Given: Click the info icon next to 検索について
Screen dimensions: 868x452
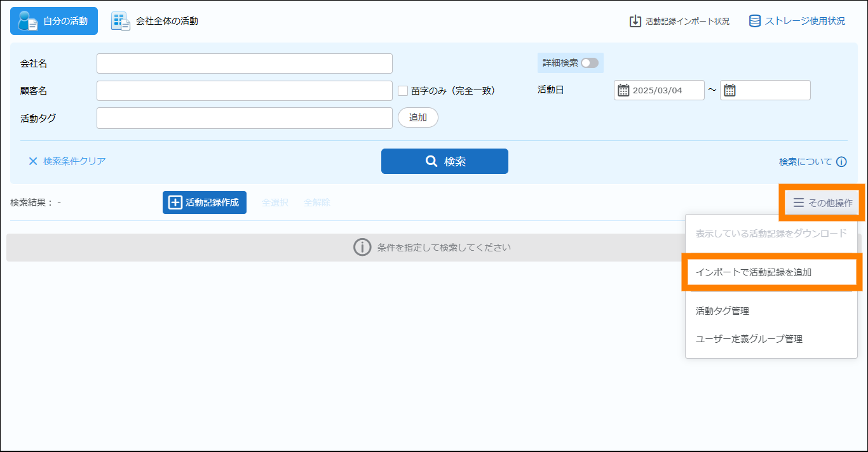Looking at the screenshot, I should pos(841,162).
